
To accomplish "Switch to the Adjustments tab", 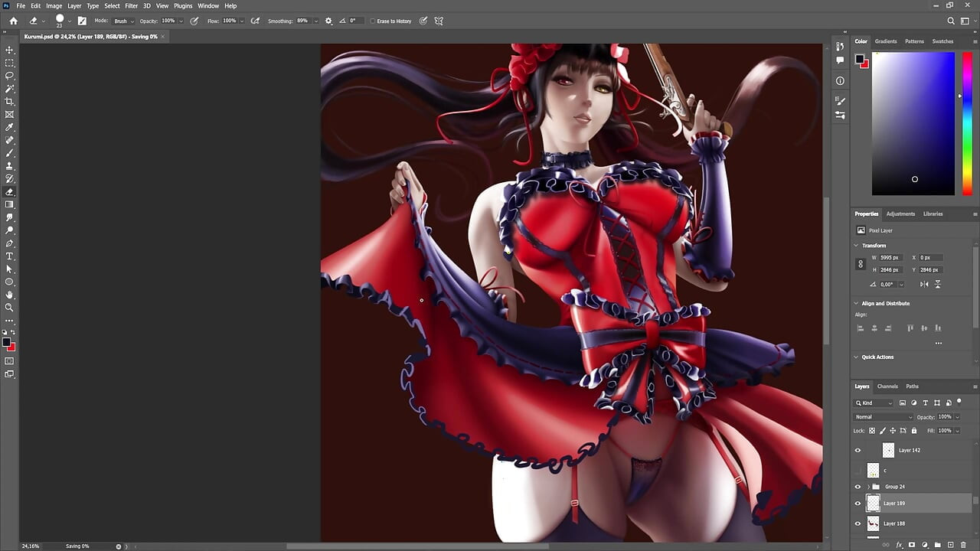I will [x=900, y=214].
